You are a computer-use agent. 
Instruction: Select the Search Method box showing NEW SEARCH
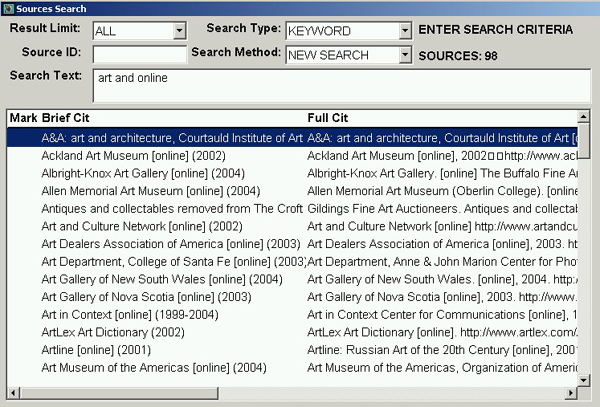pyautogui.click(x=349, y=55)
